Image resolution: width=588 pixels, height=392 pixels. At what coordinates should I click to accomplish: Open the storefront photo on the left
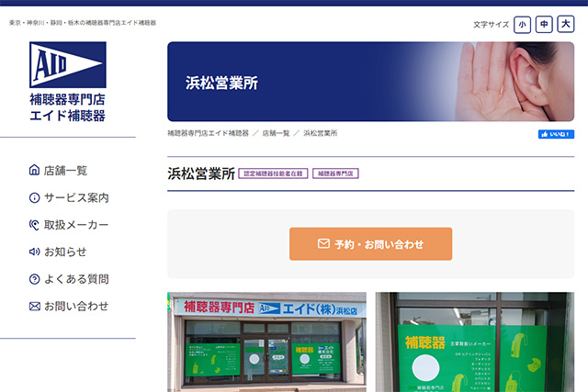pyautogui.click(x=266, y=342)
